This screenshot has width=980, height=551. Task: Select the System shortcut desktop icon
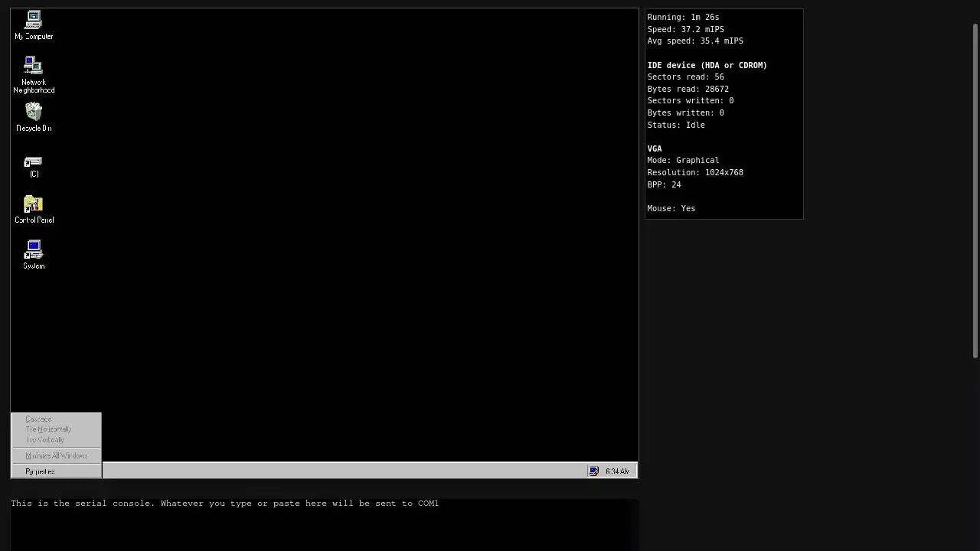click(34, 255)
